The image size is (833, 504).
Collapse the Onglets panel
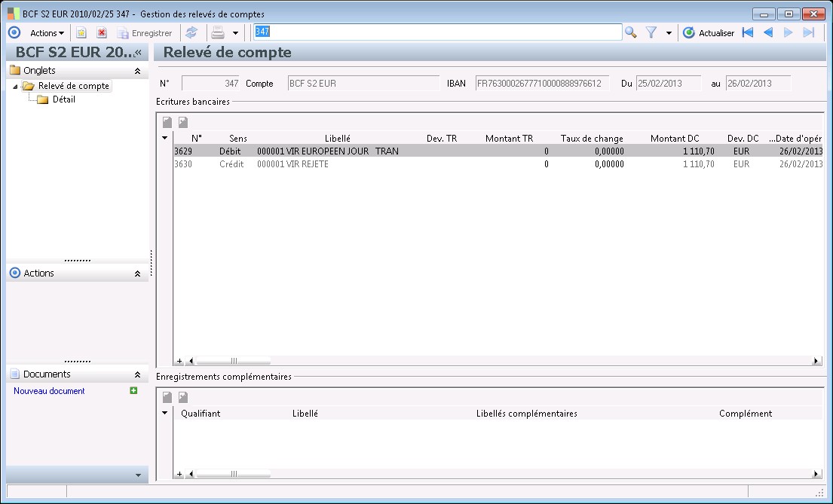pos(137,71)
